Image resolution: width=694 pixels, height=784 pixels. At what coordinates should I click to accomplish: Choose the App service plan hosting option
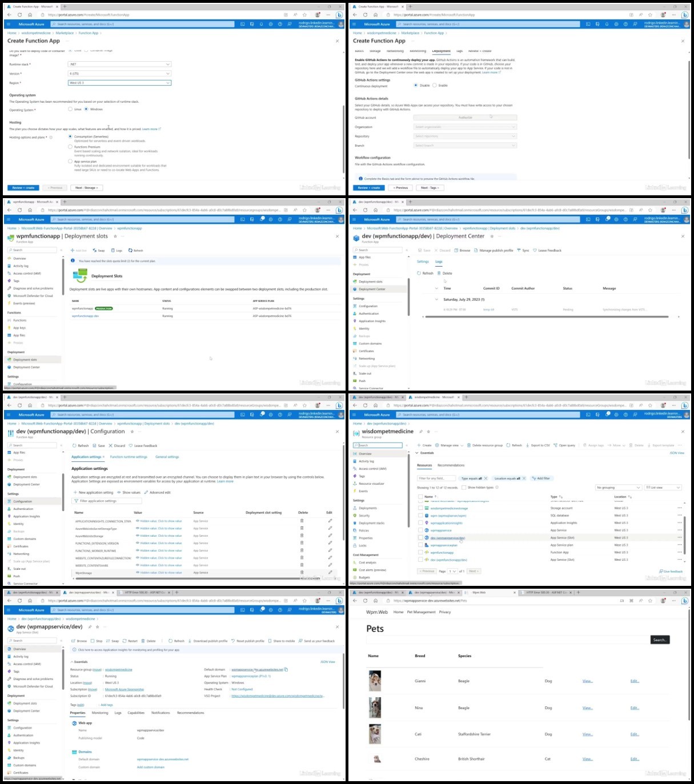[x=70, y=162]
